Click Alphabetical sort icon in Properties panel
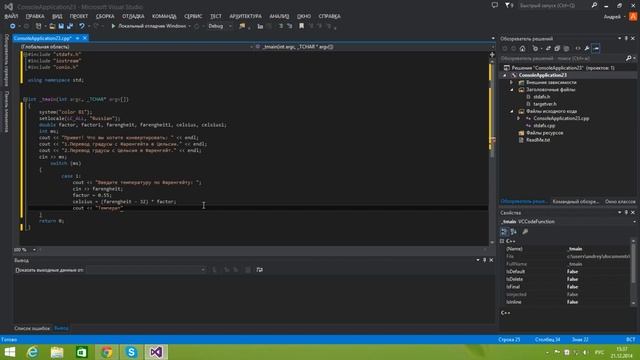 (x=513, y=232)
